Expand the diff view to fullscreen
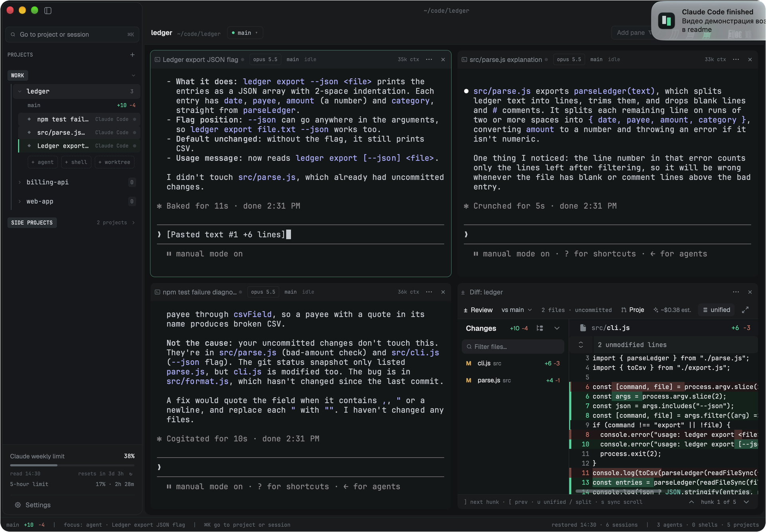766x532 pixels. click(745, 310)
